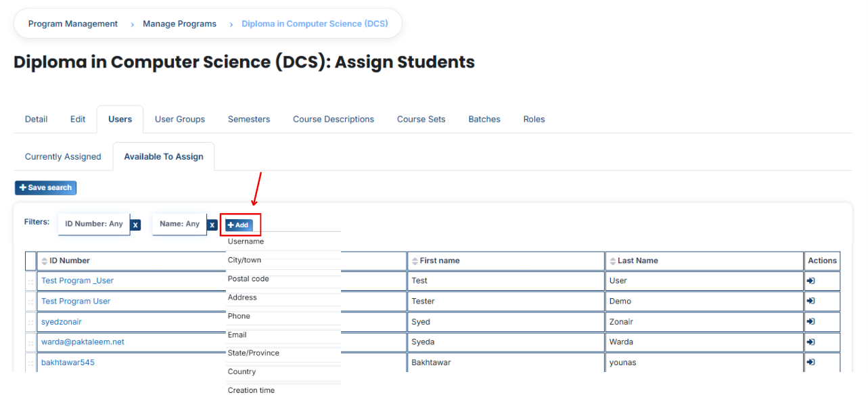
Task: Click the Save search button
Action: (45, 188)
